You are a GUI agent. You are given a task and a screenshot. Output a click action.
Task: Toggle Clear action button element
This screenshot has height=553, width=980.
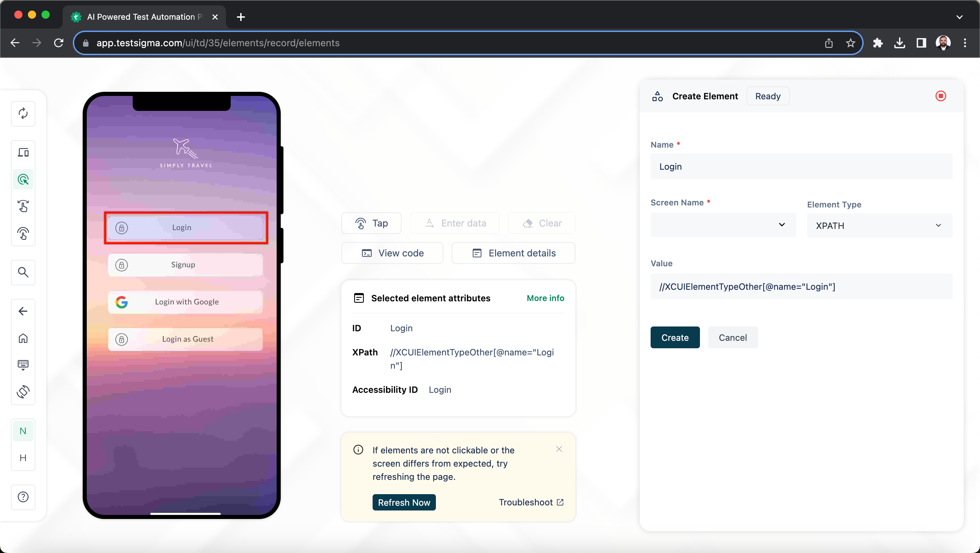(542, 223)
